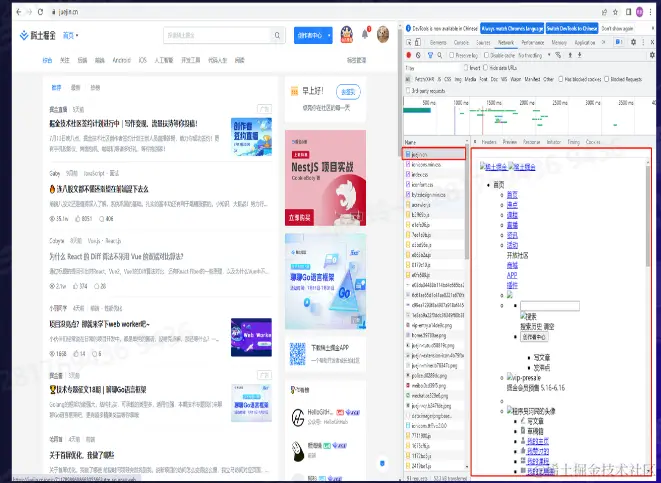Stop recording with the red record button

408,55
